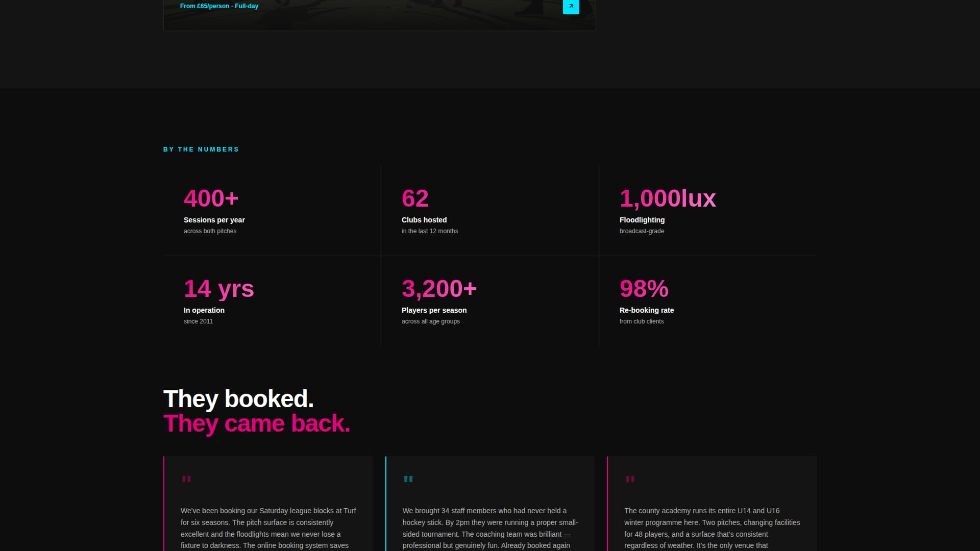
Task: Click the 'Clubs hosted' label
Action: click(x=424, y=220)
